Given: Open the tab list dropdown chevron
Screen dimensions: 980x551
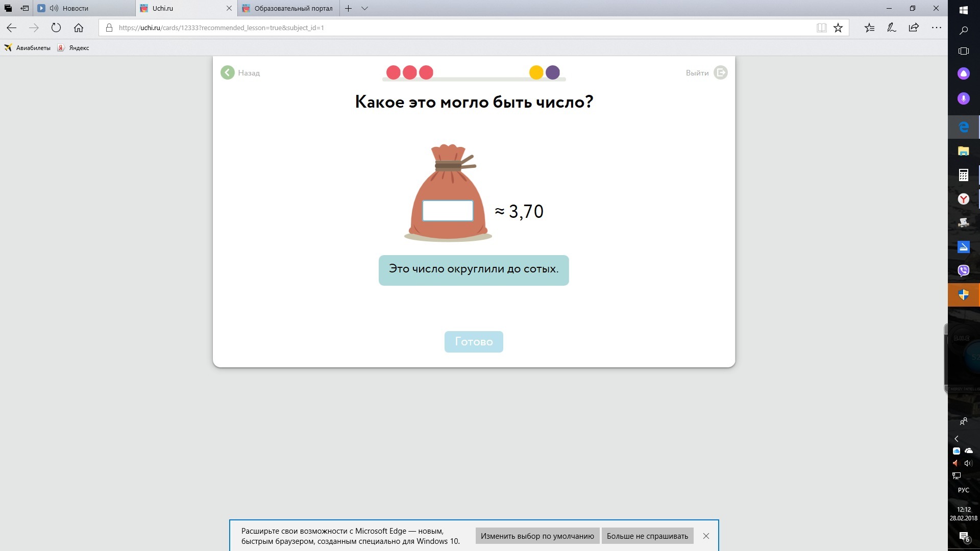Looking at the screenshot, I should coord(364,8).
